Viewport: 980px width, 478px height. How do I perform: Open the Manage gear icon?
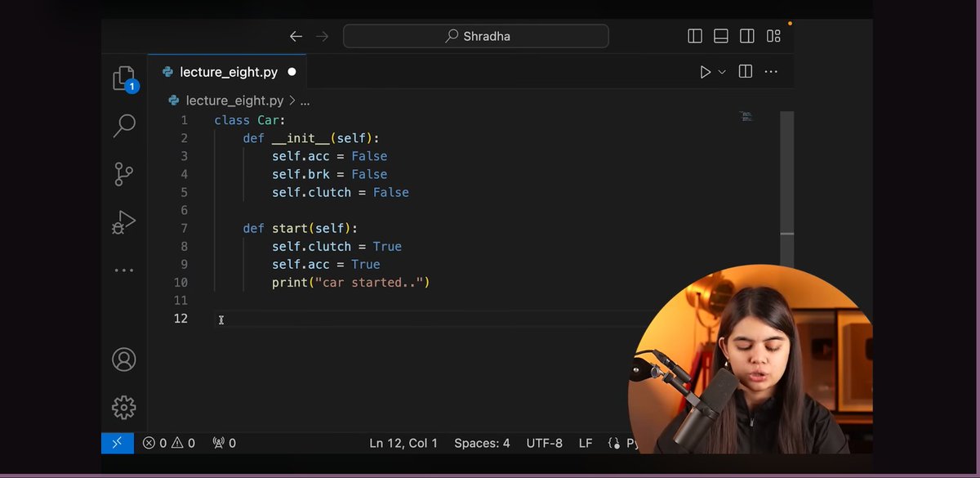(x=123, y=407)
